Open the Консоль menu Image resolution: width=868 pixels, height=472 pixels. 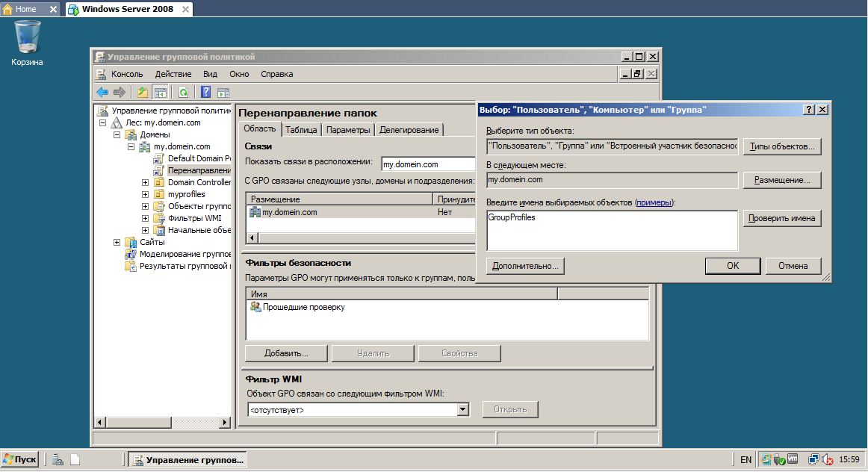click(127, 74)
